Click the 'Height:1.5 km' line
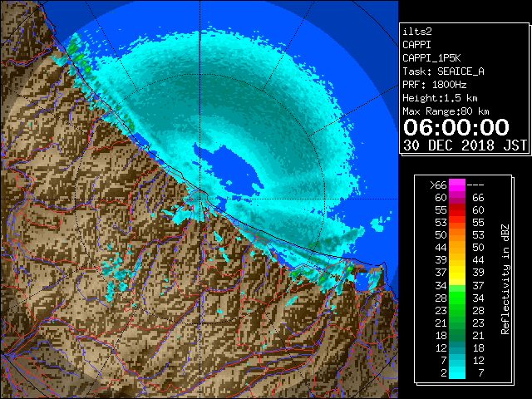This screenshot has height=399, width=532. 440,98
